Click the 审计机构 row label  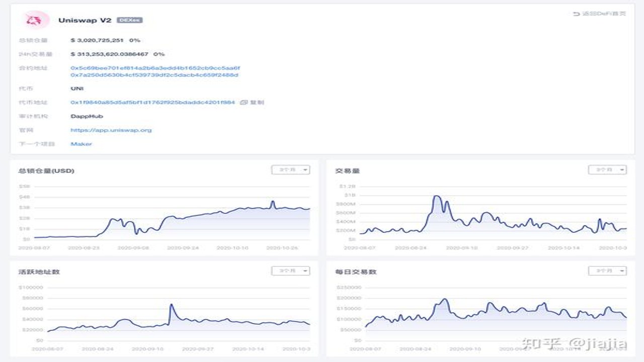pyautogui.click(x=33, y=116)
